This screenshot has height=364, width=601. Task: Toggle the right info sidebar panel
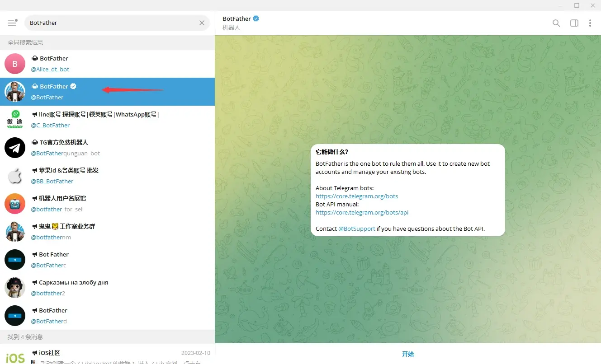pyautogui.click(x=574, y=23)
